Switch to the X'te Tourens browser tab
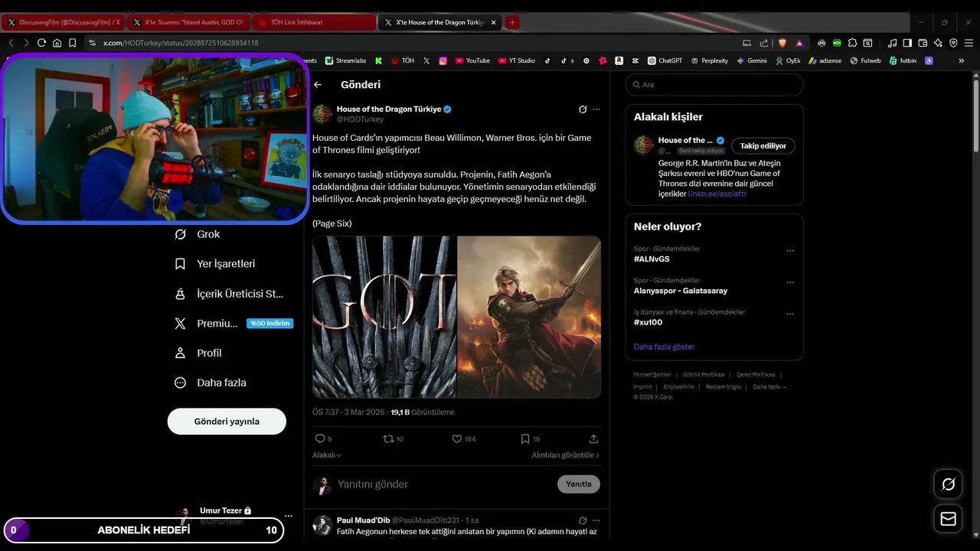 click(188, 22)
